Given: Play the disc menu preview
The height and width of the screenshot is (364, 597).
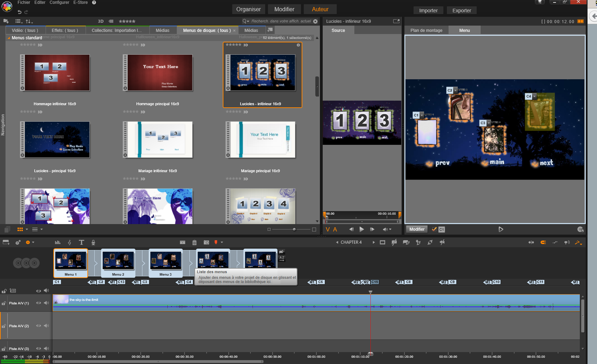Looking at the screenshot, I should click(501, 229).
